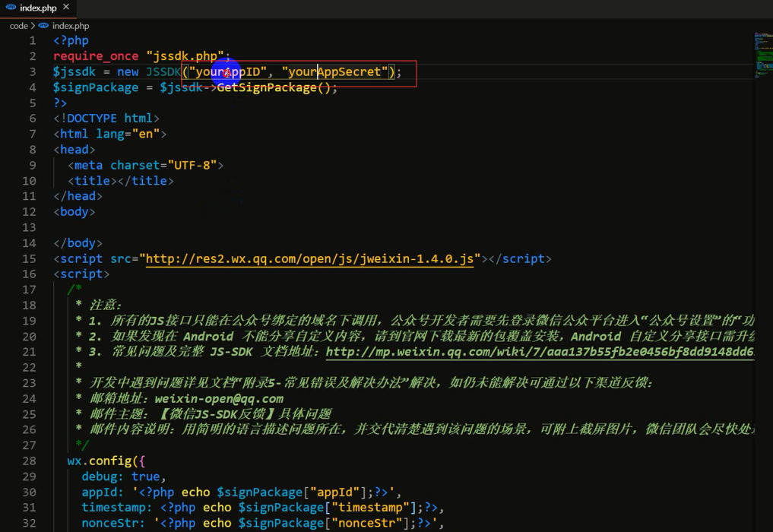Close the index.php editor tab
The image size is (773, 532).
click(x=66, y=7)
